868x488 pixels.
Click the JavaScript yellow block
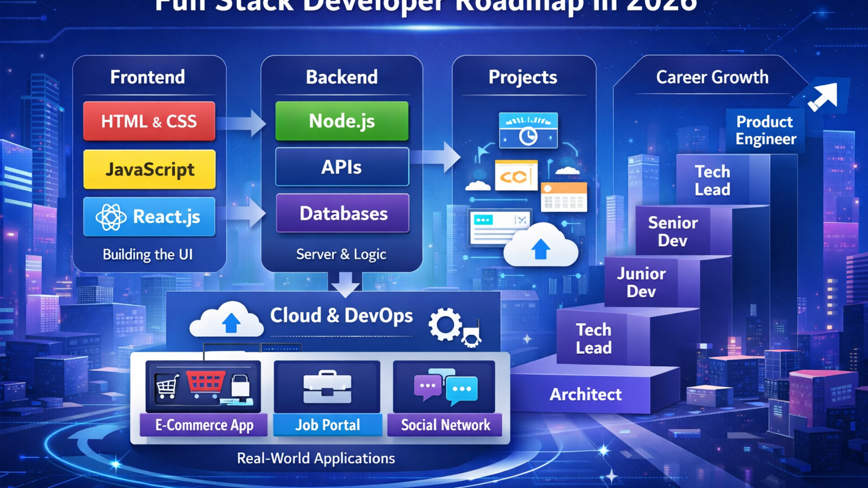pos(149,169)
